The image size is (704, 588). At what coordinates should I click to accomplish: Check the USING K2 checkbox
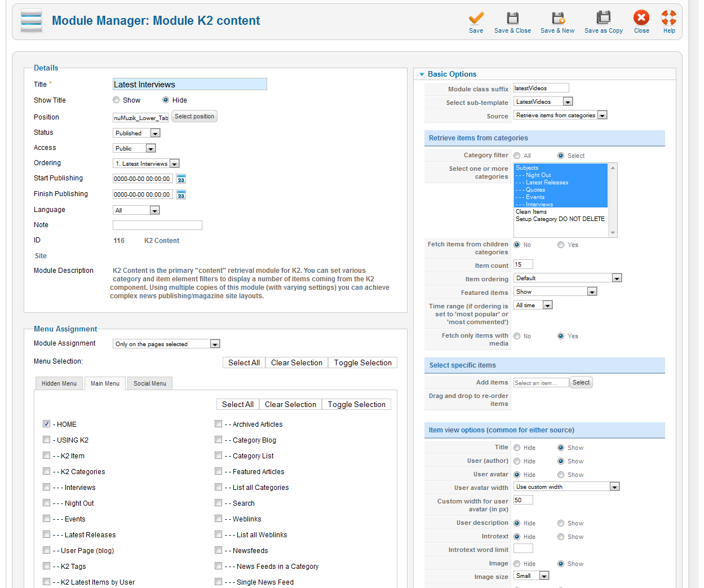coord(46,440)
